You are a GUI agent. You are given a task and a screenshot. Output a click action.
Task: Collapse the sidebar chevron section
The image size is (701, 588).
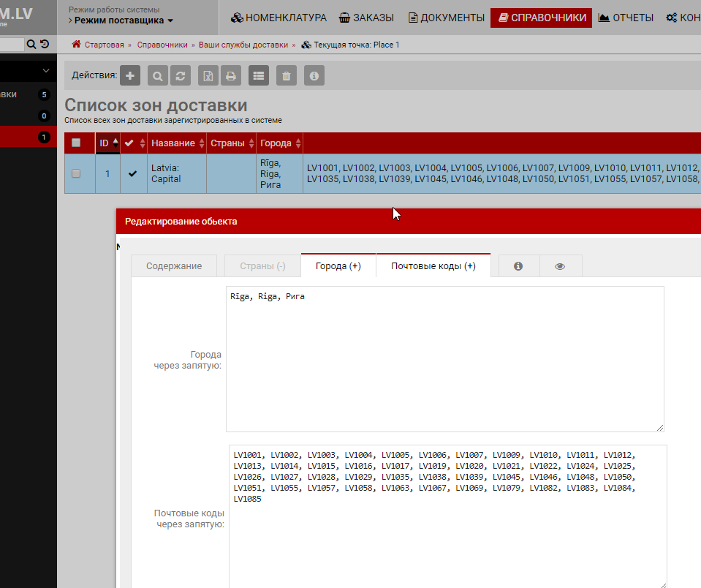46,71
